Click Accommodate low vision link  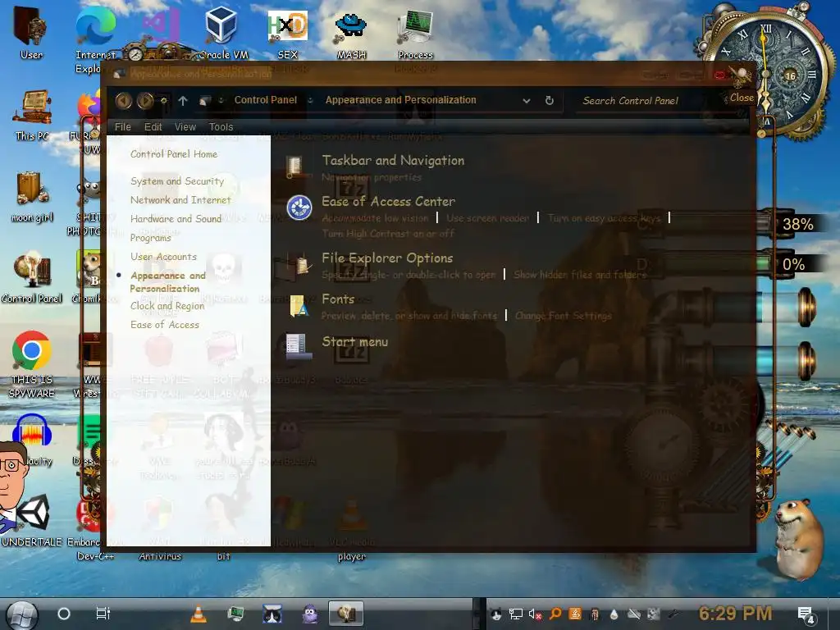point(375,218)
